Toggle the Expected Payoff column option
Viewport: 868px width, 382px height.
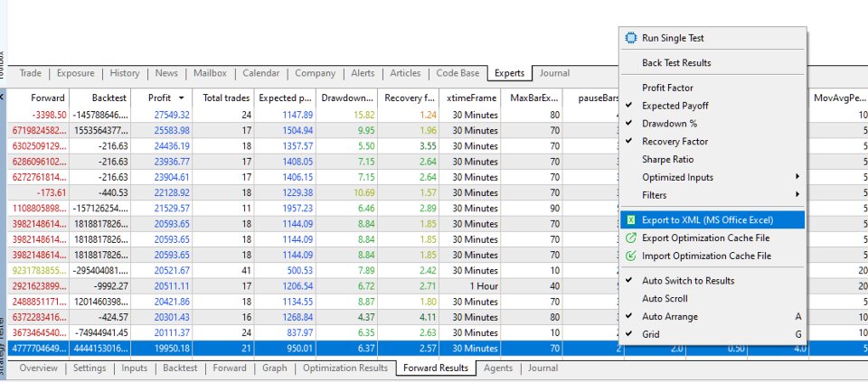coord(713,106)
